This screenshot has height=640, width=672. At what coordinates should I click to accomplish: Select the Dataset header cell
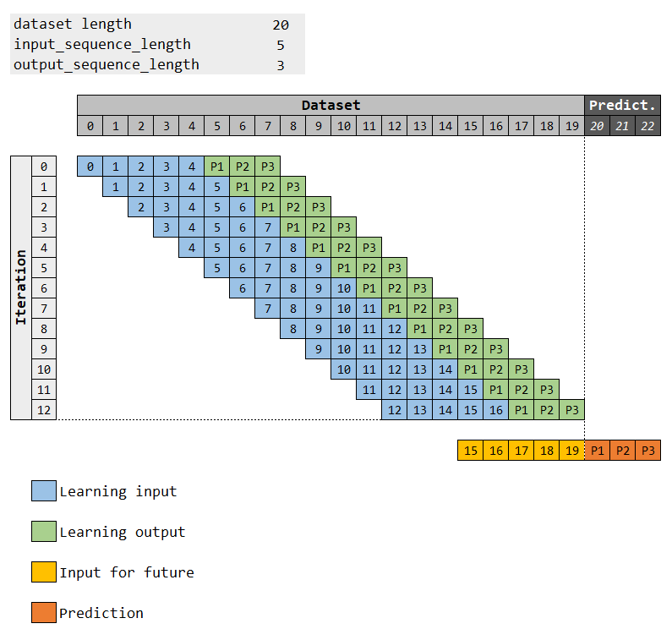[331, 105]
